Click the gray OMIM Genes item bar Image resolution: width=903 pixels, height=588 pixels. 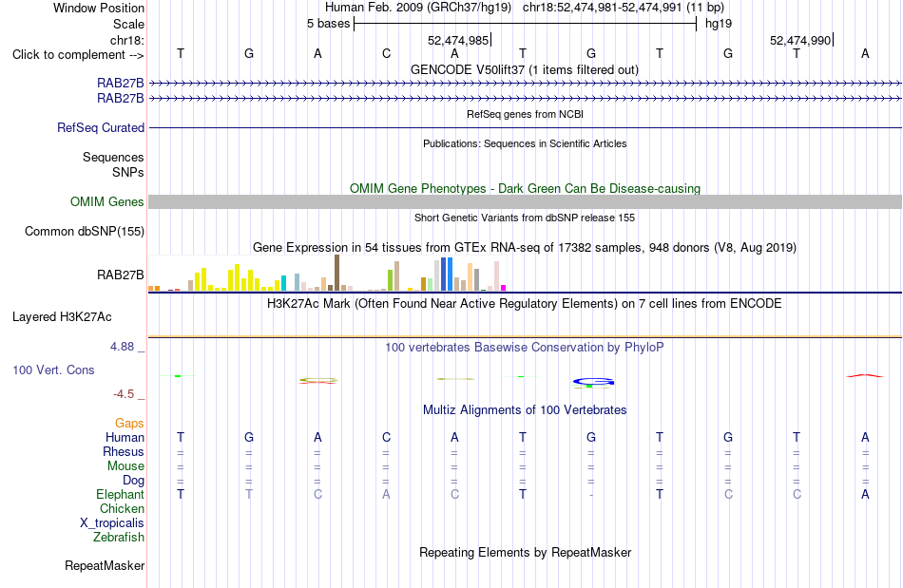coord(525,201)
